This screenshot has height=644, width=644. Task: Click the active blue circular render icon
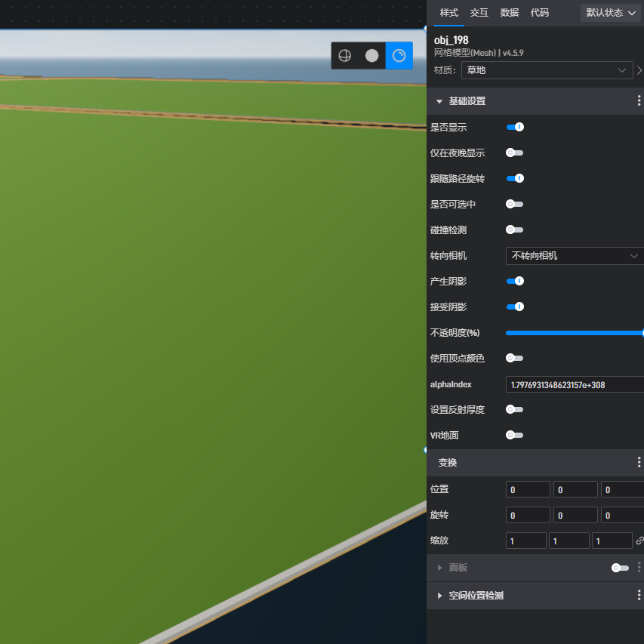click(399, 55)
